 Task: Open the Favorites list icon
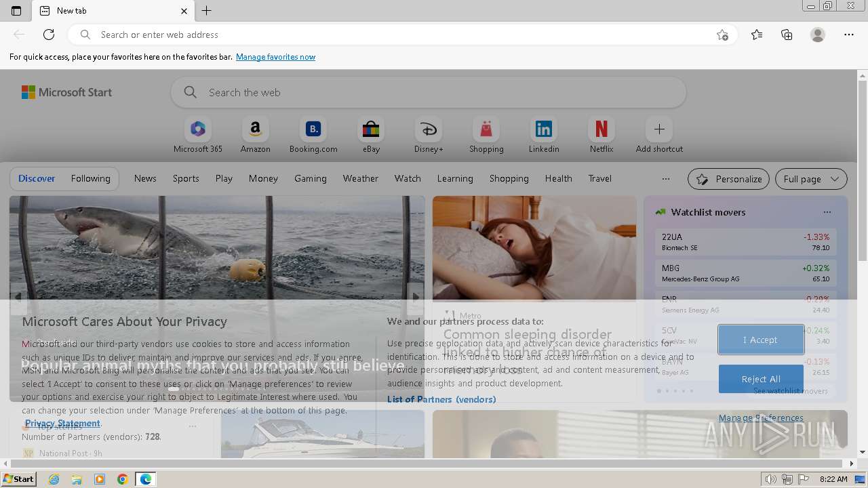[757, 35]
